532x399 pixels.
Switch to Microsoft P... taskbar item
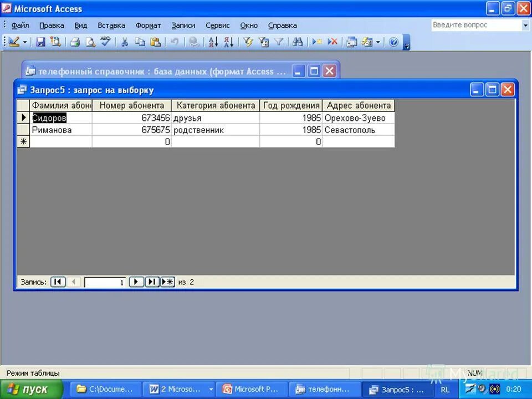[252, 389]
